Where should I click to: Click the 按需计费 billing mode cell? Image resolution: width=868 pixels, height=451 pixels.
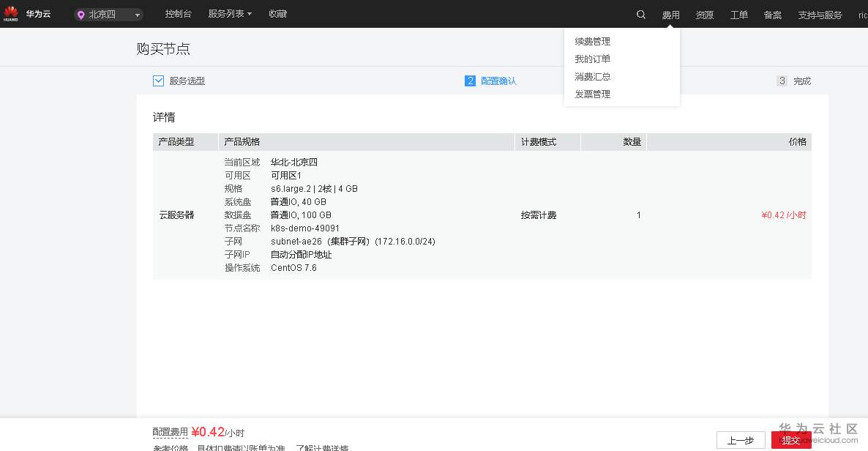(x=539, y=215)
